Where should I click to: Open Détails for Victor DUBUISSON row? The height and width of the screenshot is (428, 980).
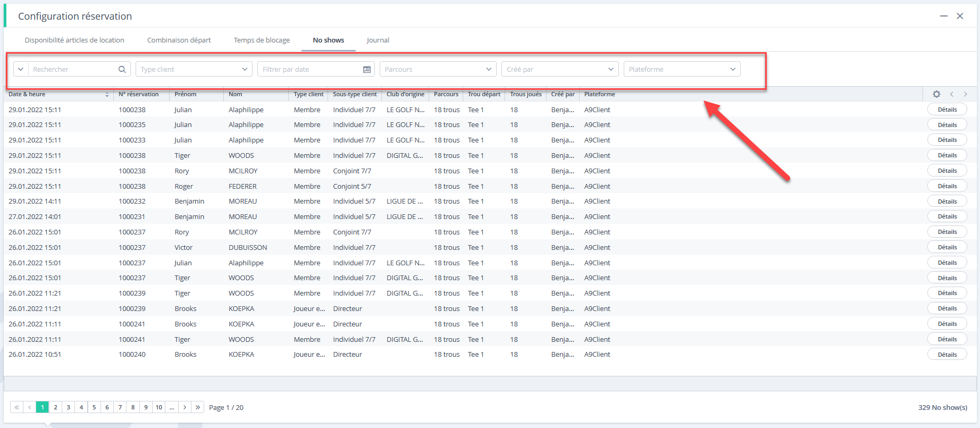click(947, 247)
